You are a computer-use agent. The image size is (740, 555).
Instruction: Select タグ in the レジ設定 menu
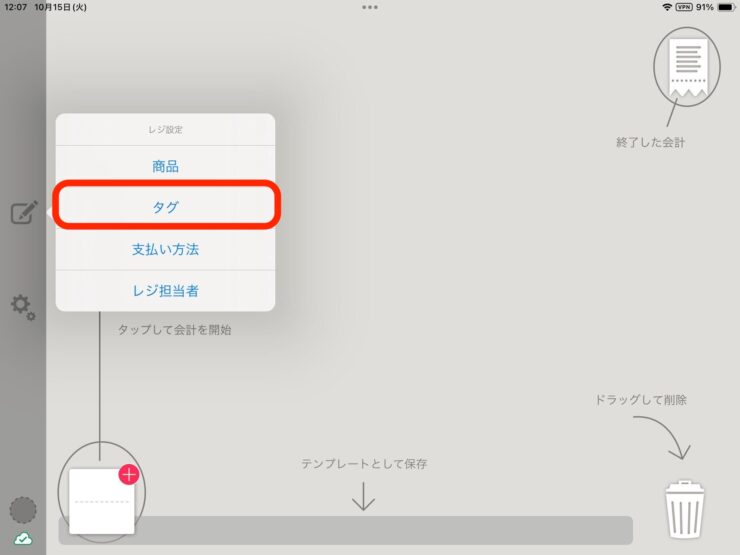[165, 207]
